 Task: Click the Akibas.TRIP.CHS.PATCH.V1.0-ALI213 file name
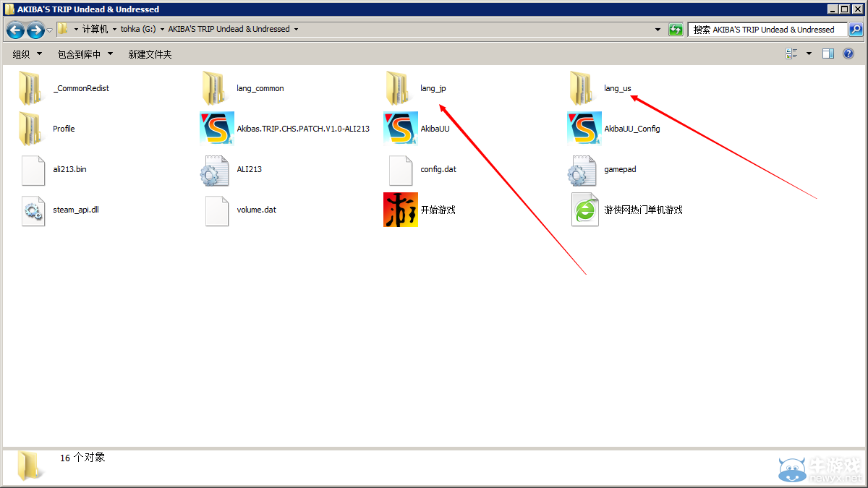(x=303, y=129)
